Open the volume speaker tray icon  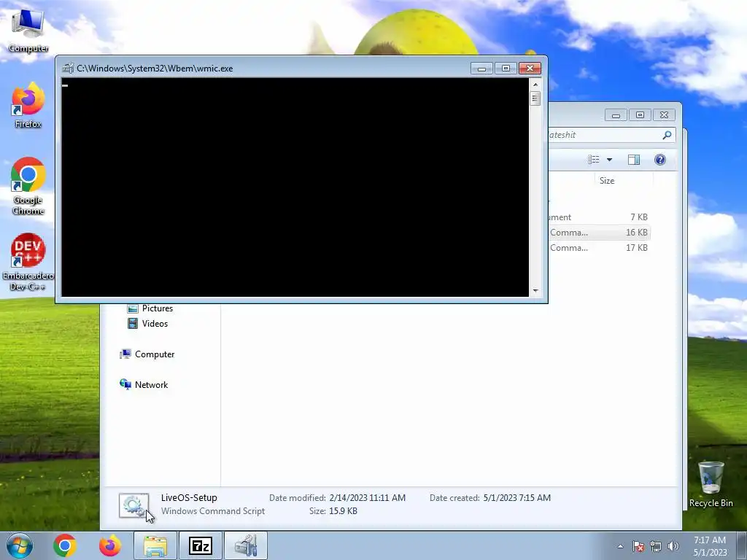click(673, 546)
